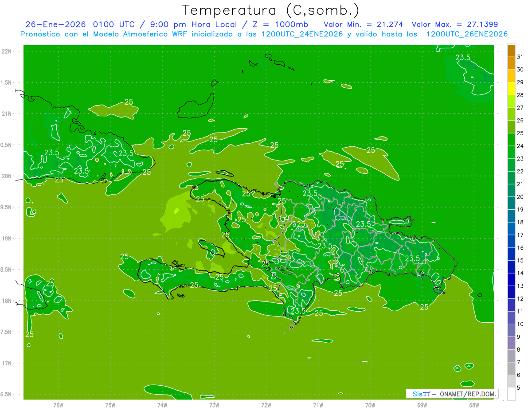Image resolution: width=532 pixels, height=411 pixels.
Task: Click the title 'Temperatura (C,somb.)'
Action: point(271,10)
